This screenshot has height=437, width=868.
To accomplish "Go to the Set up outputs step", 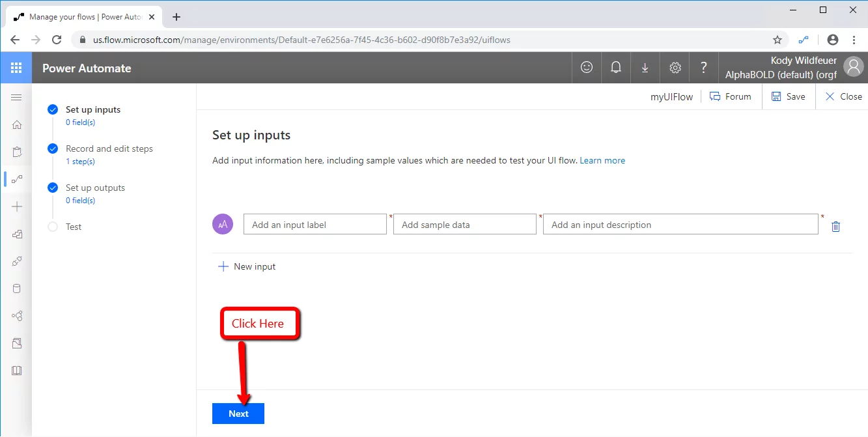I will [x=95, y=188].
